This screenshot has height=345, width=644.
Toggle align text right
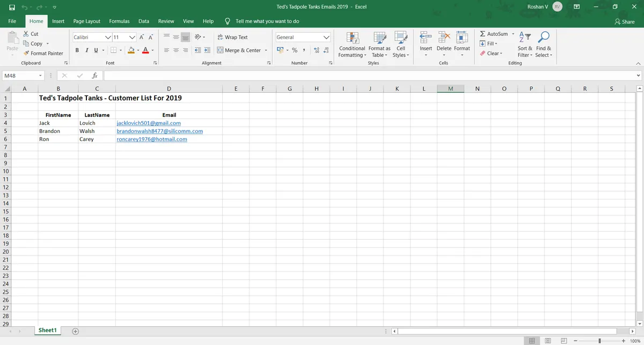(185, 50)
